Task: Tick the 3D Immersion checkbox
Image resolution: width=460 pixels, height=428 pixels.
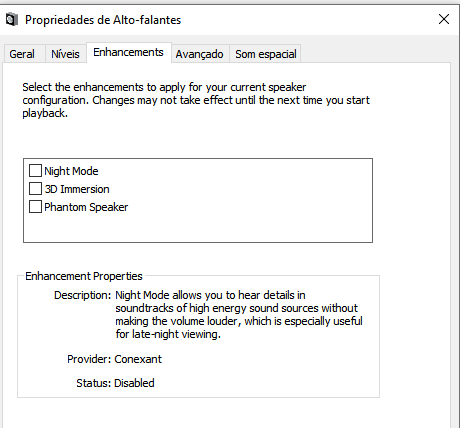Action: (35, 189)
